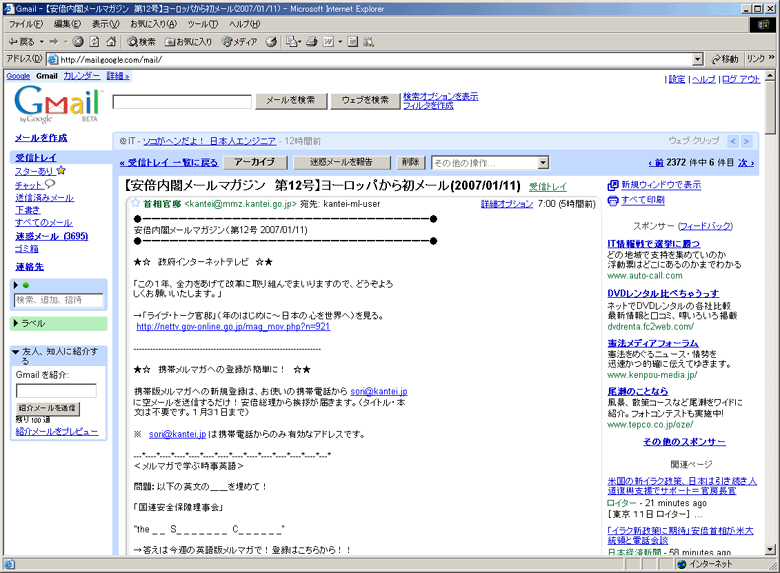Click the page icon in address bar
The height and width of the screenshot is (573, 780).
tap(52, 59)
